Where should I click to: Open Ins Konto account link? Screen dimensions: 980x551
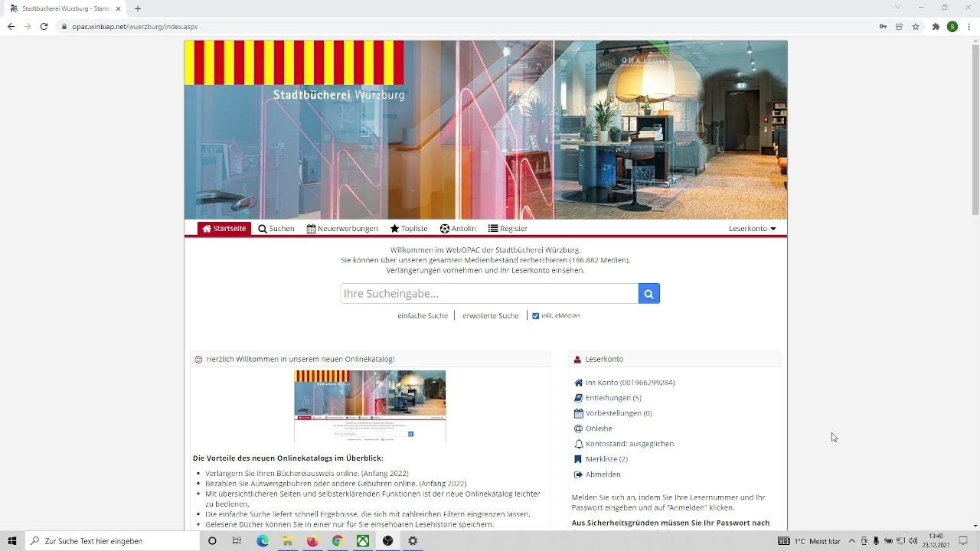coord(630,383)
